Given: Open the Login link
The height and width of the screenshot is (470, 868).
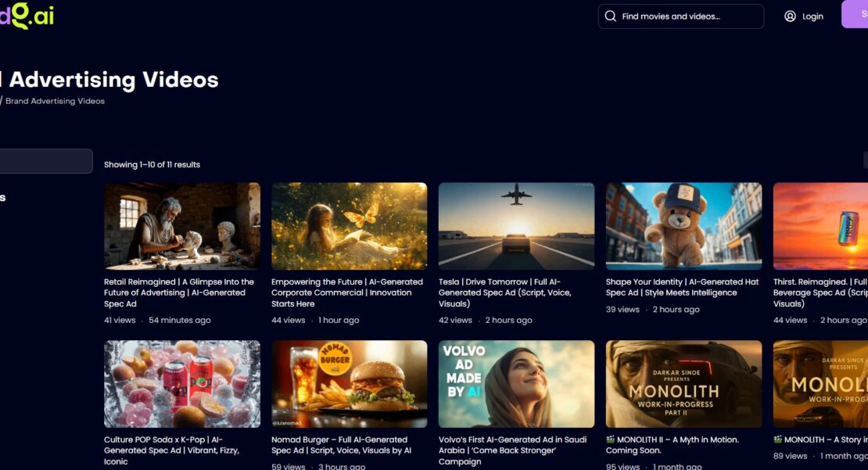Looking at the screenshot, I should point(812,16).
